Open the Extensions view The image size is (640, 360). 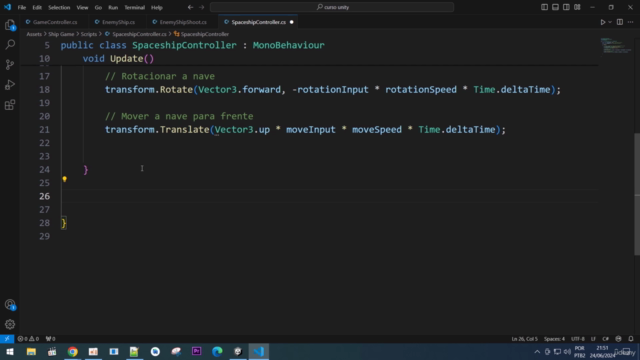tap(10, 105)
